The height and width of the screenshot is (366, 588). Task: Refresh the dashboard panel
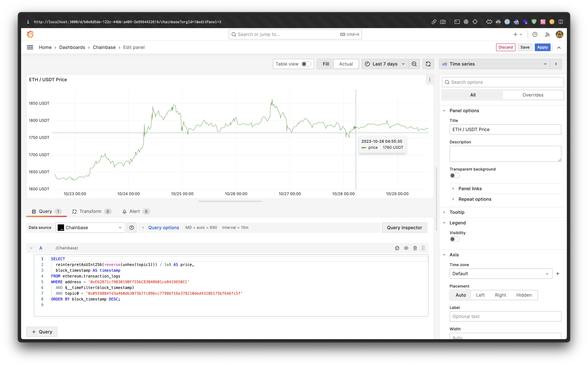click(x=428, y=64)
